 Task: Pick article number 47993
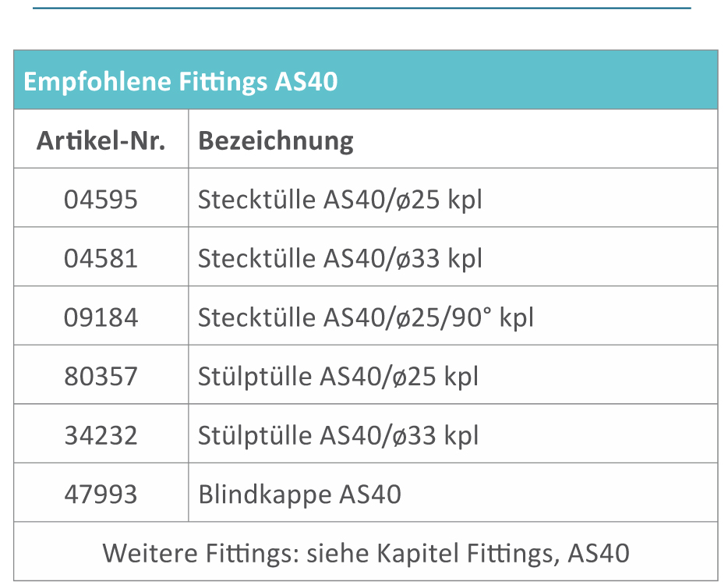101,495
